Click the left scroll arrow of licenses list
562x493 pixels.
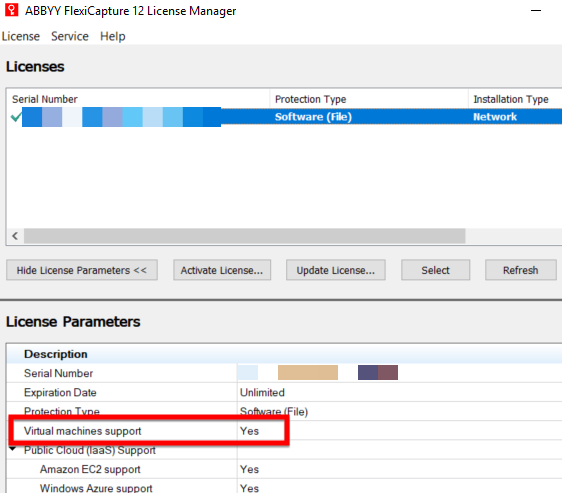15,236
